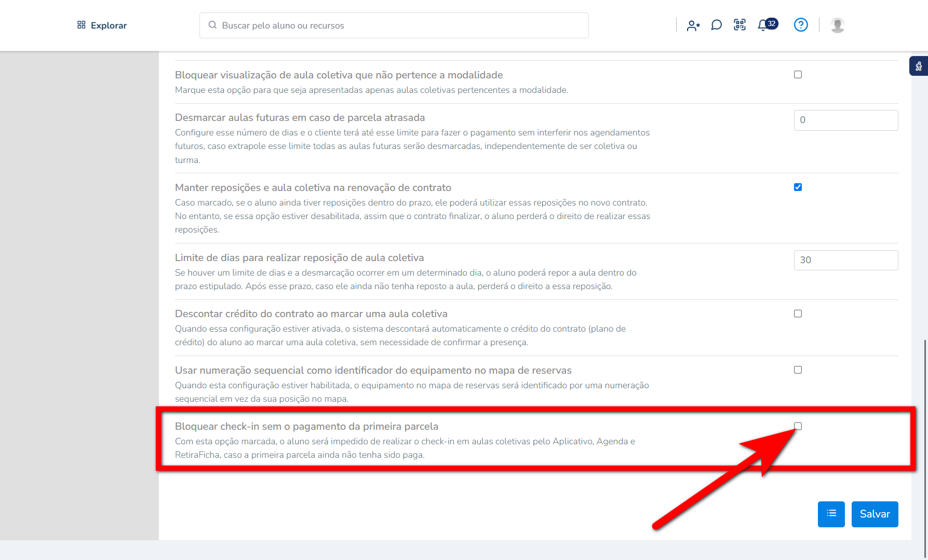Enable Bloquear visualização de aula coletiva checkbox

point(798,75)
